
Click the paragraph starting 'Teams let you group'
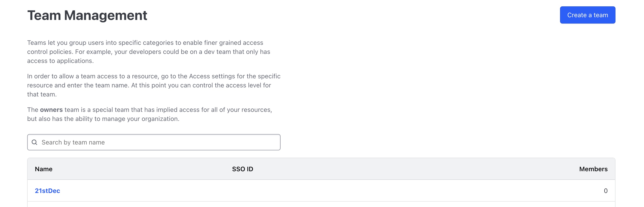coord(148,52)
